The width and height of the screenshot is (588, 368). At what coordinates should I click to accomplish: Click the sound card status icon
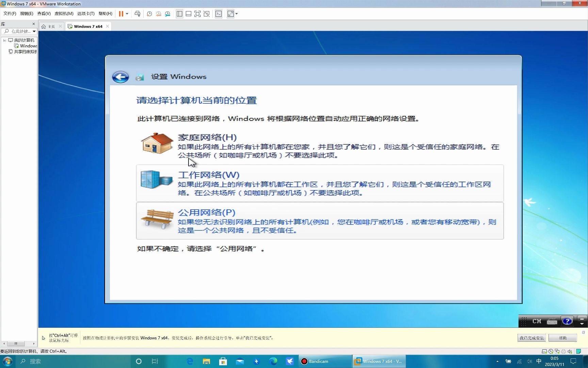coord(570,351)
